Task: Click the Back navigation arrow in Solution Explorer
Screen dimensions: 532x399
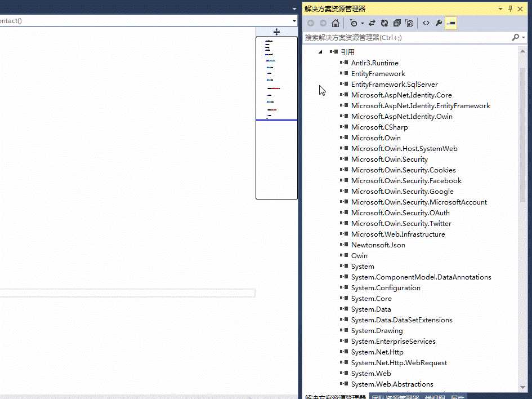Action: tap(310, 23)
